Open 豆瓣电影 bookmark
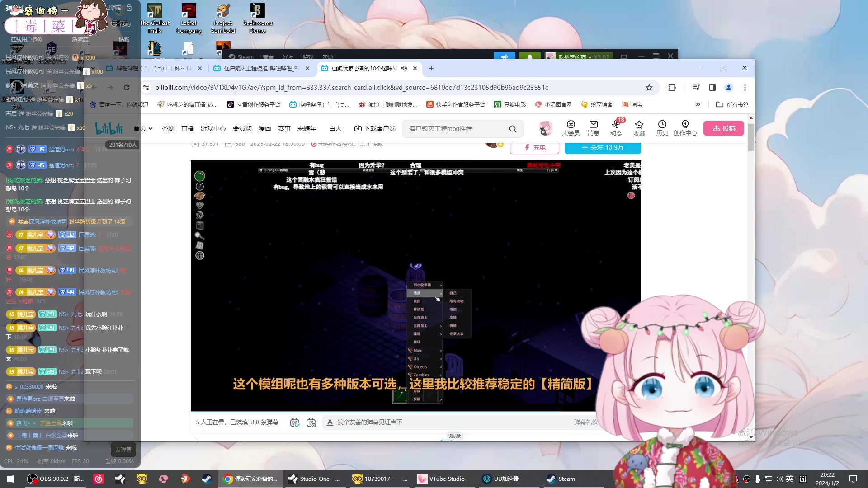The width and height of the screenshot is (868, 488). click(510, 104)
